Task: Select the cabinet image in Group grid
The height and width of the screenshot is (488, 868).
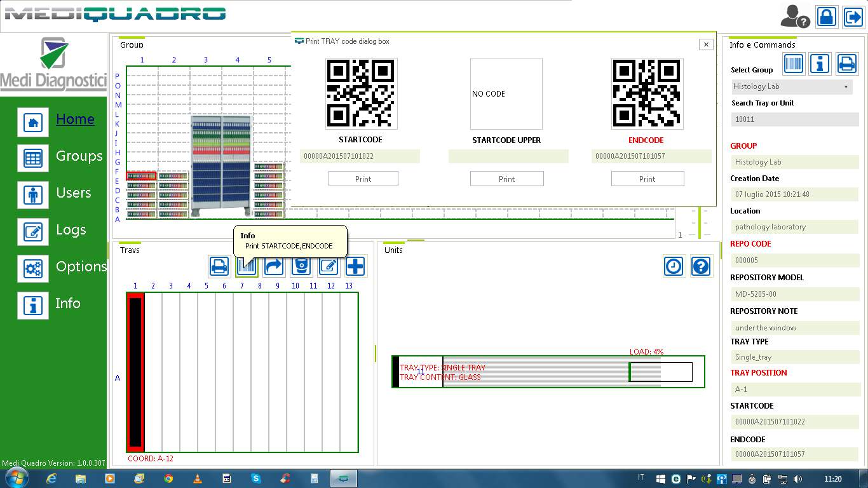Action: pos(221,166)
